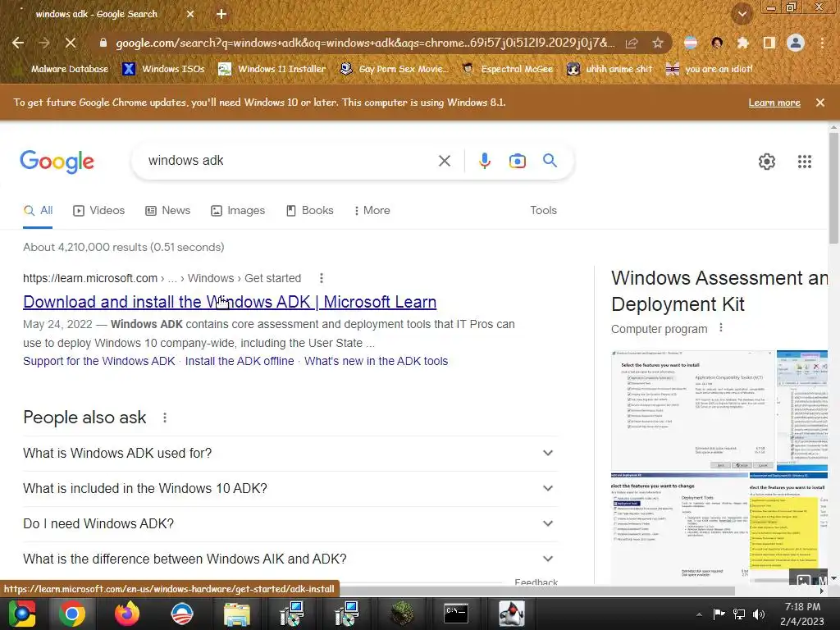Open the volume speaker tray icon
The image size is (840, 630).
click(759, 614)
